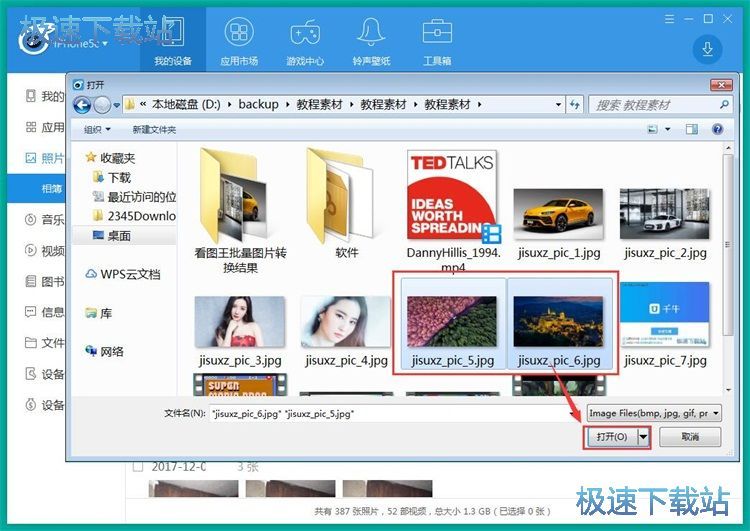This screenshot has width=750, height=531.
Task: Click the change view icon
Action: pos(652,129)
